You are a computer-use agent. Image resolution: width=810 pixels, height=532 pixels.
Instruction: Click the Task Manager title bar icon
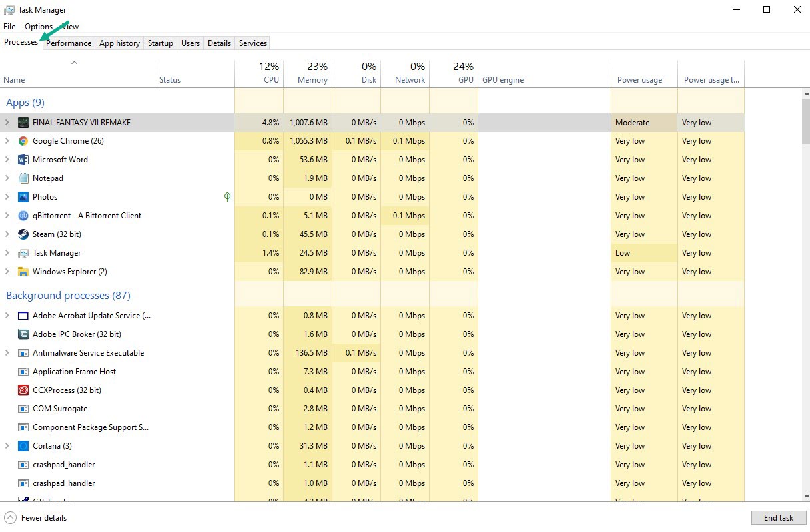9,10
